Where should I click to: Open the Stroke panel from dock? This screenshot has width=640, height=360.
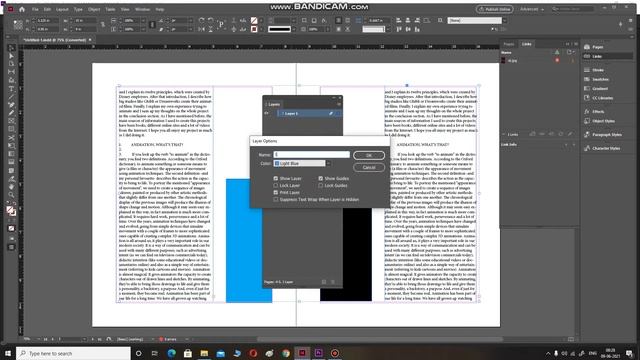[598, 70]
